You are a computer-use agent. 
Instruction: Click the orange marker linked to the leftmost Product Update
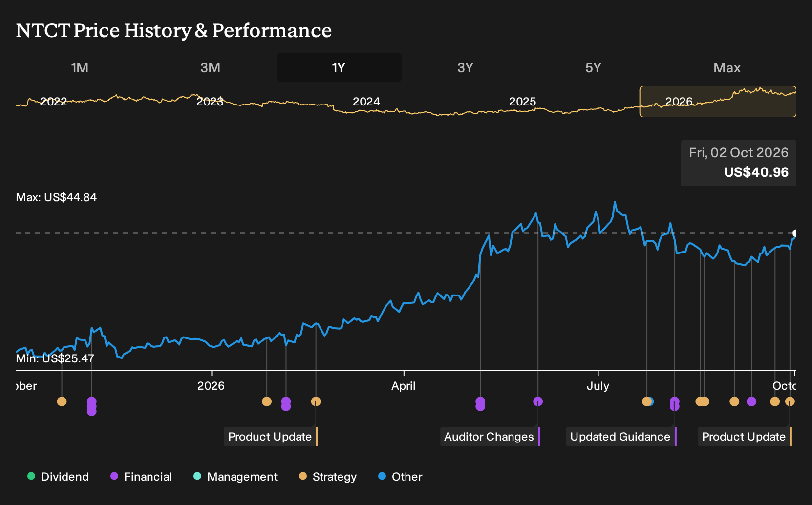[316, 401]
